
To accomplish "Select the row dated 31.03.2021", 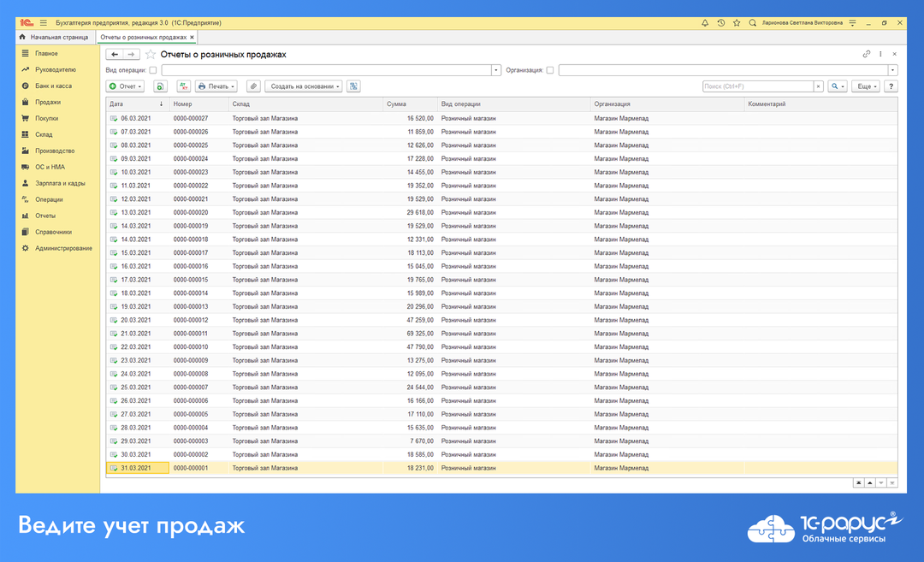I will (501, 469).
